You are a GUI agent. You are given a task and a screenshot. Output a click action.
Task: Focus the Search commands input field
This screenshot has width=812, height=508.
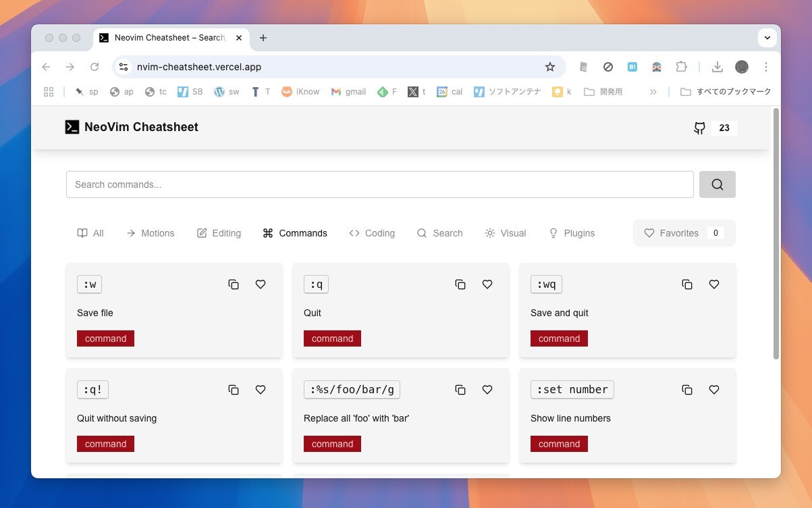tap(380, 184)
